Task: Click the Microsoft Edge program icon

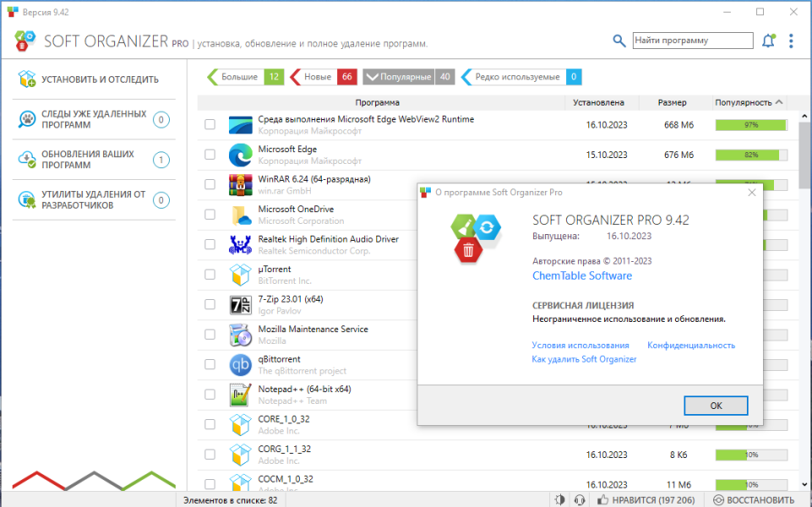Action: pos(240,155)
